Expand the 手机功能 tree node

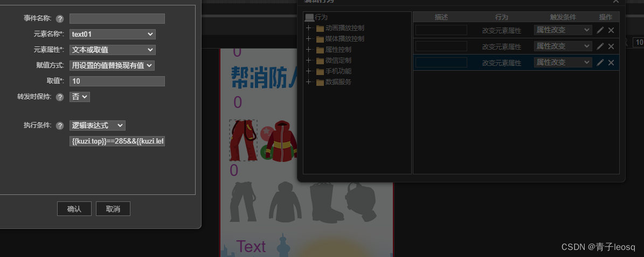click(x=309, y=72)
